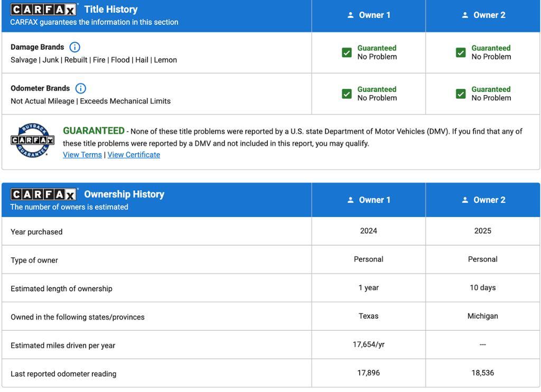Click the 'Salvage | Junk | Rebuilt' brands list

(x=94, y=60)
